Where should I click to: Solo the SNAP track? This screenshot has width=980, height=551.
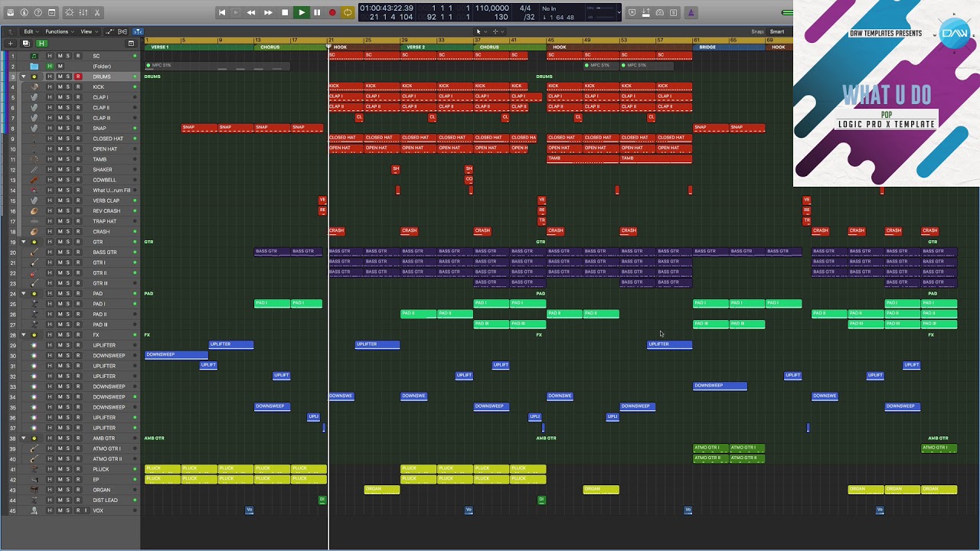(x=68, y=129)
